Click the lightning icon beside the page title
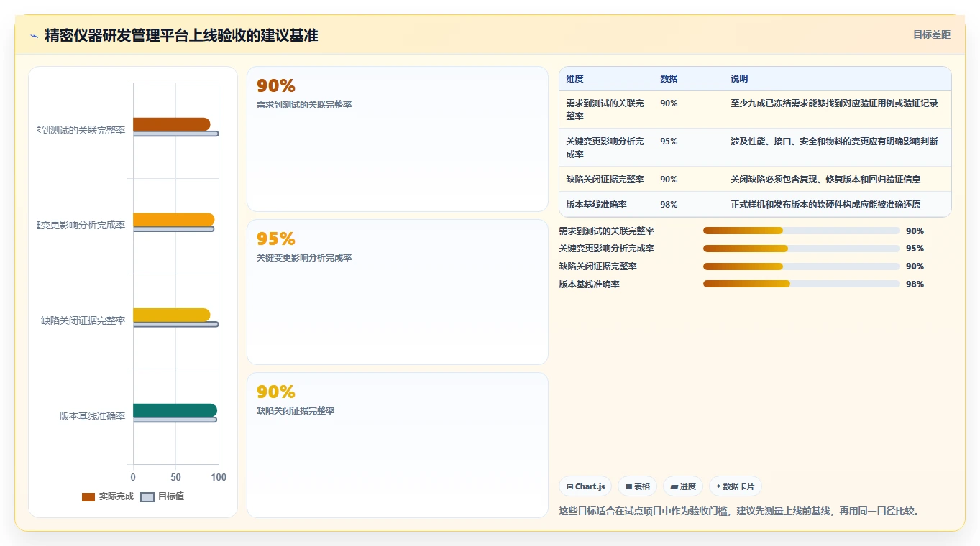Screen dimensions: 980x546 [34, 36]
